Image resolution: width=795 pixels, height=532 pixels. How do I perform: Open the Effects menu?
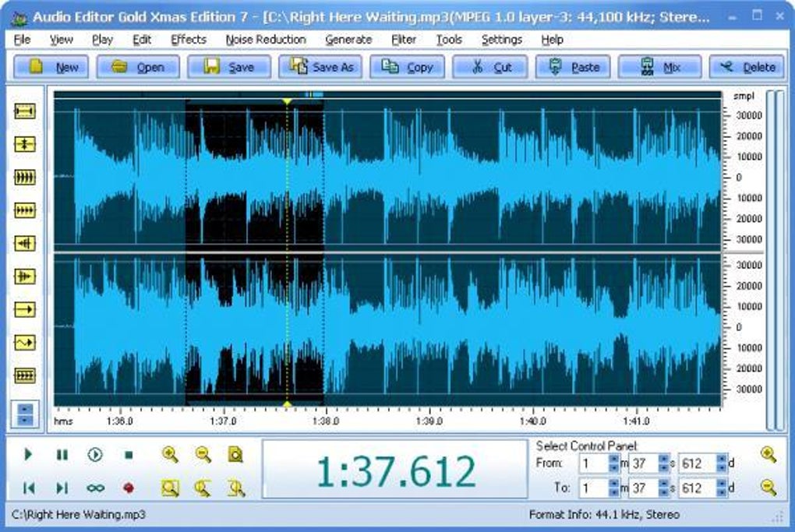189,39
